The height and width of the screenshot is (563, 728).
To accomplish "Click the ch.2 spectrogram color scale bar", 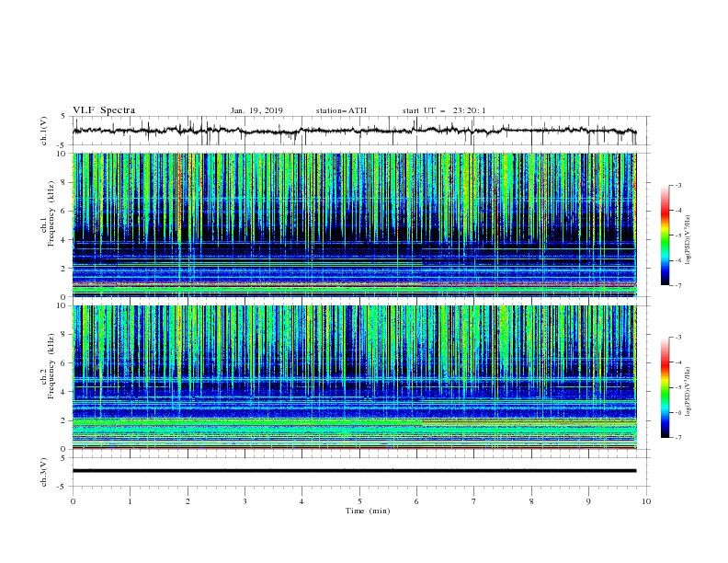I will 665,387.
